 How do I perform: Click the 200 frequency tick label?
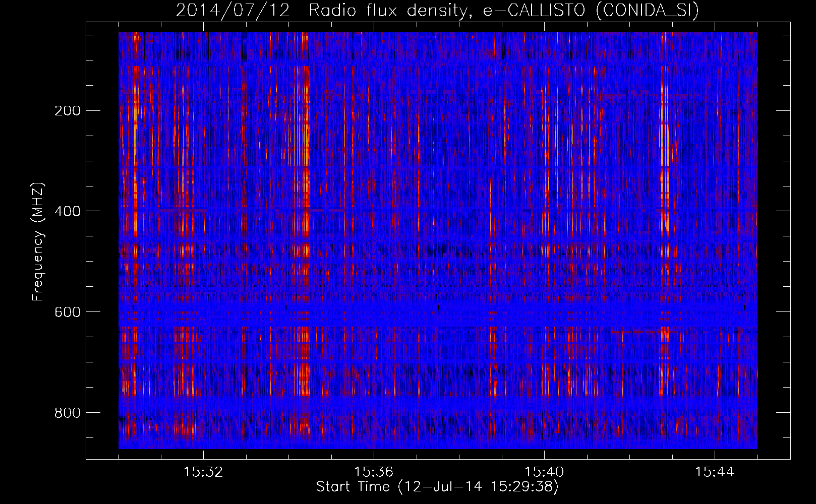tap(68, 110)
